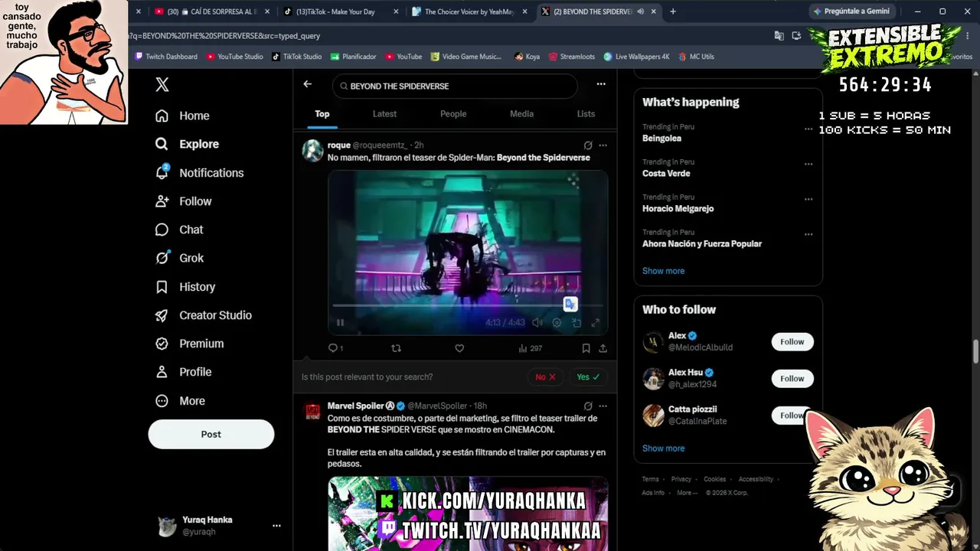Image resolution: width=980 pixels, height=551 pixels.
Task: Launch Grok from the sidebar
Action: [x=179, y=258]
